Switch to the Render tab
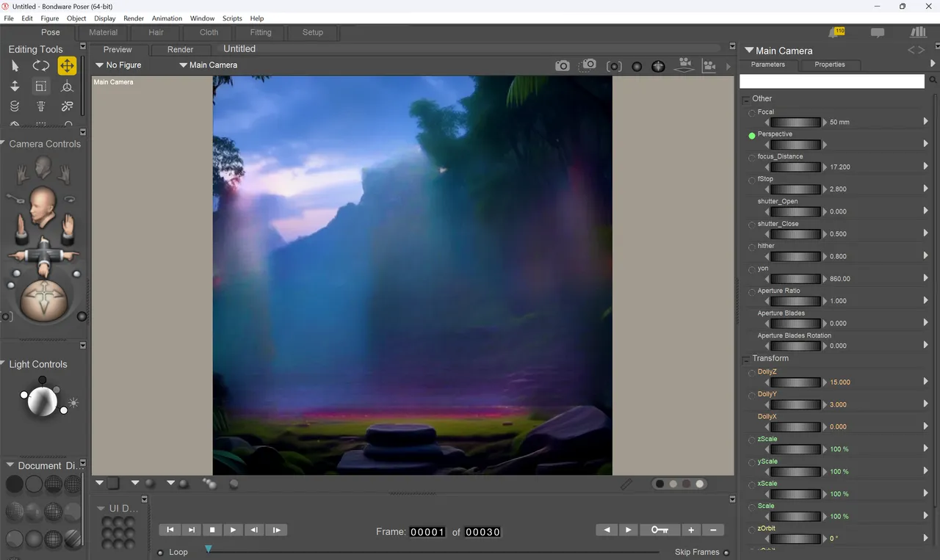Image resolution: width=940 pixels, height=560 pixels. pos(180,50)
